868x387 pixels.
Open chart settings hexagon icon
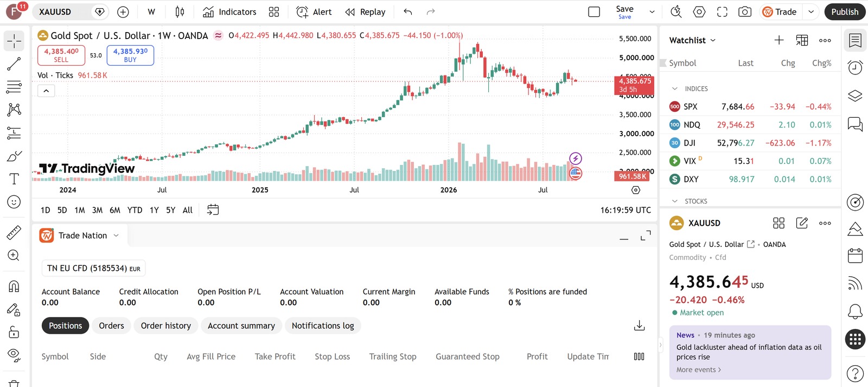[x=699, y=12]
